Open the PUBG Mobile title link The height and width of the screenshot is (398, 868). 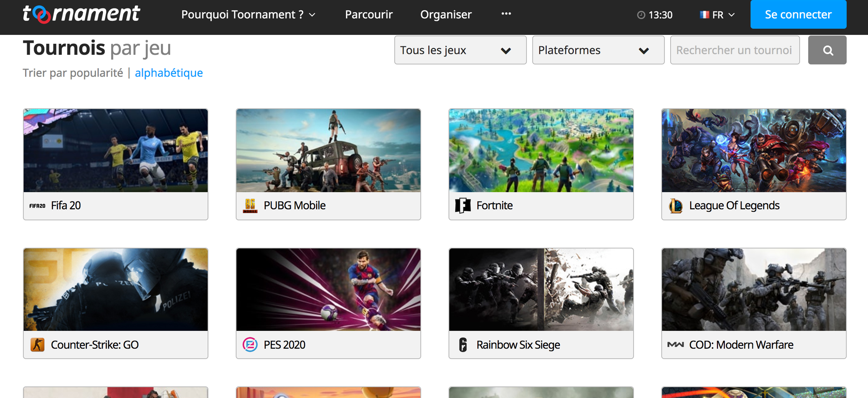point(294,206)
